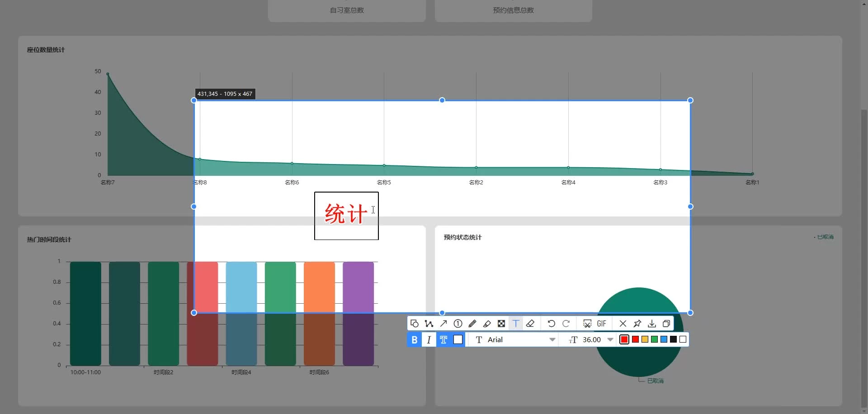Screen dimensions: 868x414
Task: Click the purple bar in the bar chart
Action: tap(358, 313)
